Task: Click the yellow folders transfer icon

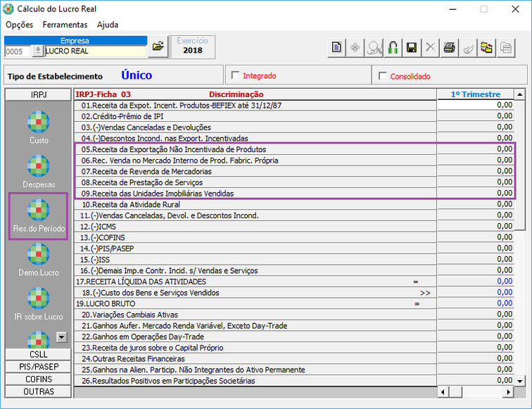Action: [486, 47]
